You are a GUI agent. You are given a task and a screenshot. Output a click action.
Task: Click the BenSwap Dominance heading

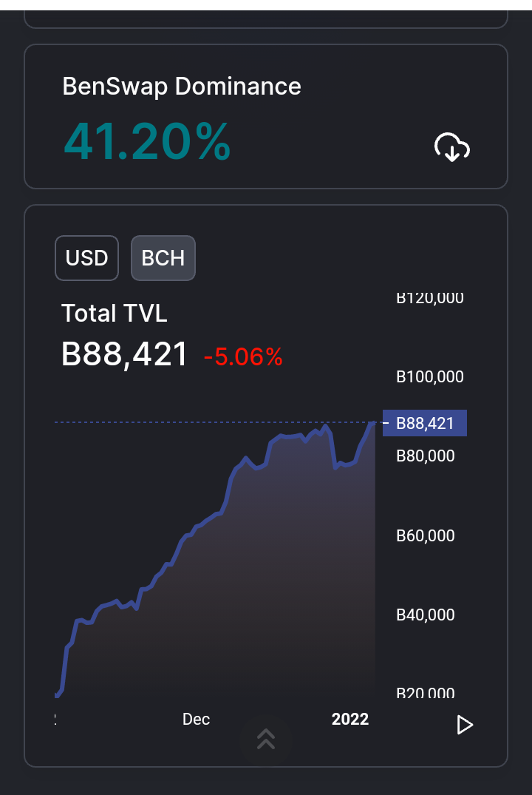click(x=181, y=87)
